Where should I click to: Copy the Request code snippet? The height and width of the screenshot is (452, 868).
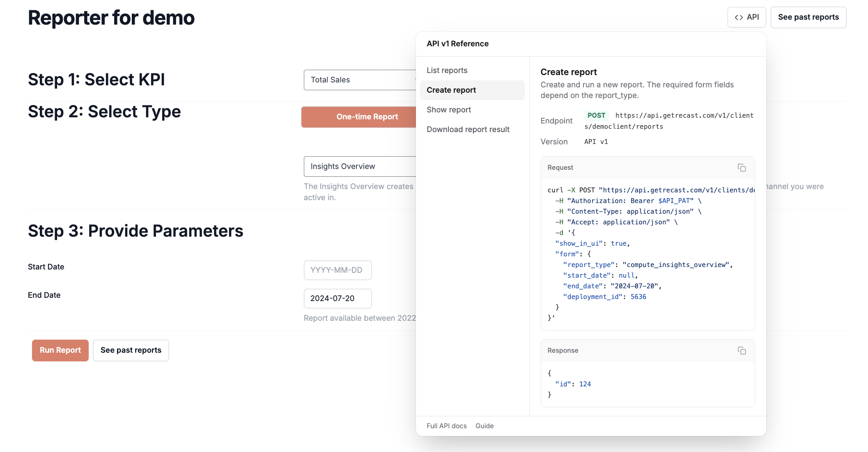click(742, 168)
